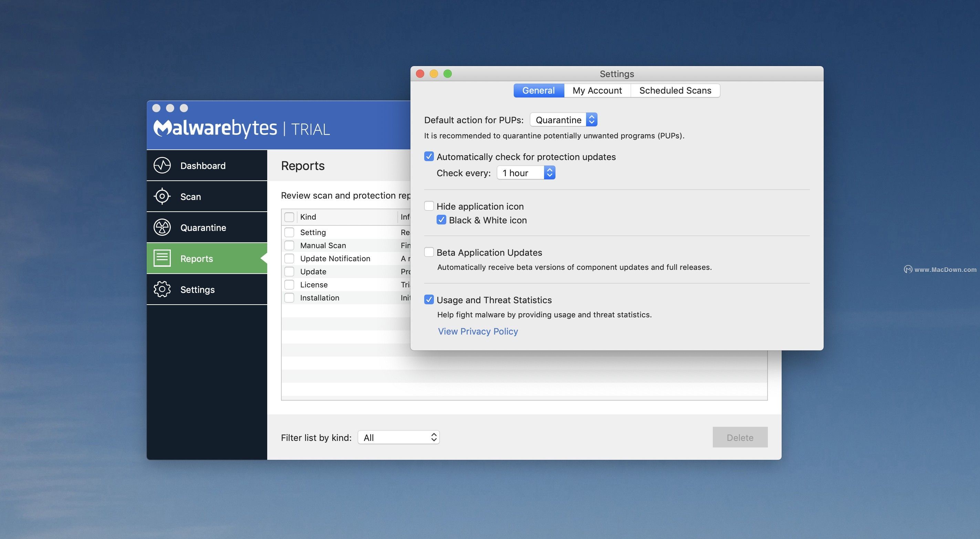
Task: Open the Default action for PUPs dropdown
Action: click(564, 120)
